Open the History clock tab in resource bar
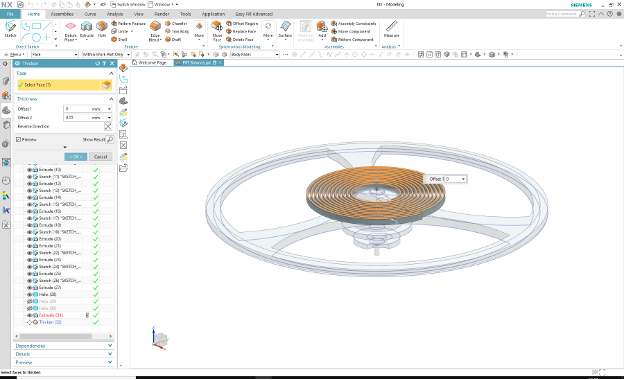This screenshot has width=624, height=380. tap(6, 181)
